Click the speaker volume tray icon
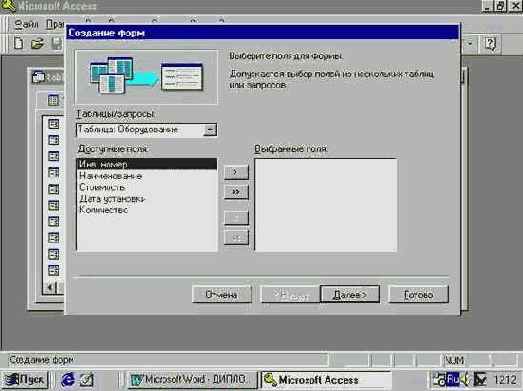This screenshot has width=523, height=391. (465, 380)
